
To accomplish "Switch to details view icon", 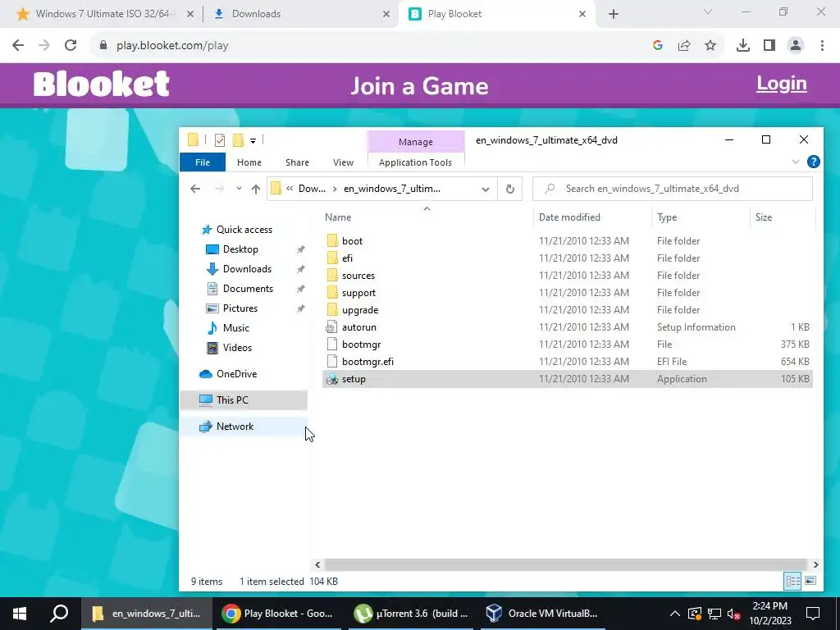I will (x=793, y=582).
